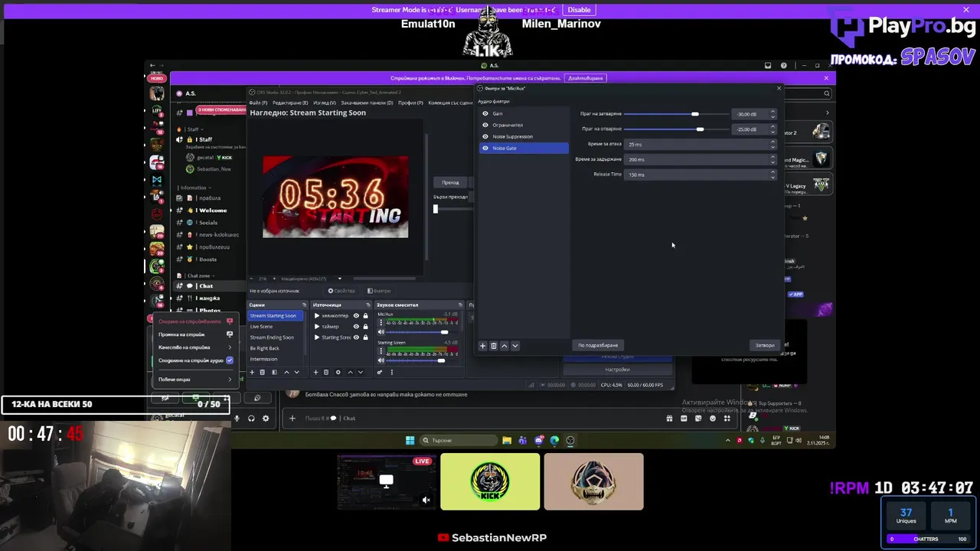Increase Време за задържане stepper
980x551 pixels.
[773, 157]
